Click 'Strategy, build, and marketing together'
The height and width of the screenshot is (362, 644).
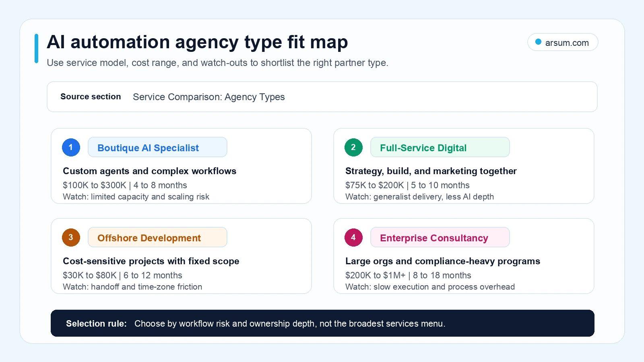(x=431, y=171)
